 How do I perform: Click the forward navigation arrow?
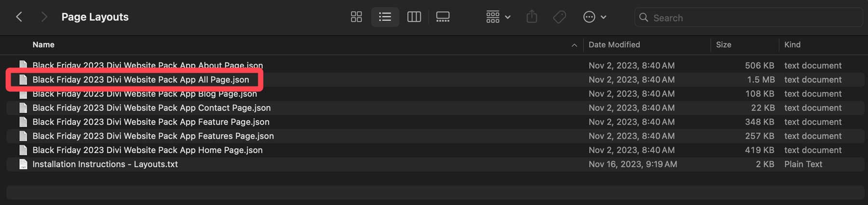click(x=44, y=17)
